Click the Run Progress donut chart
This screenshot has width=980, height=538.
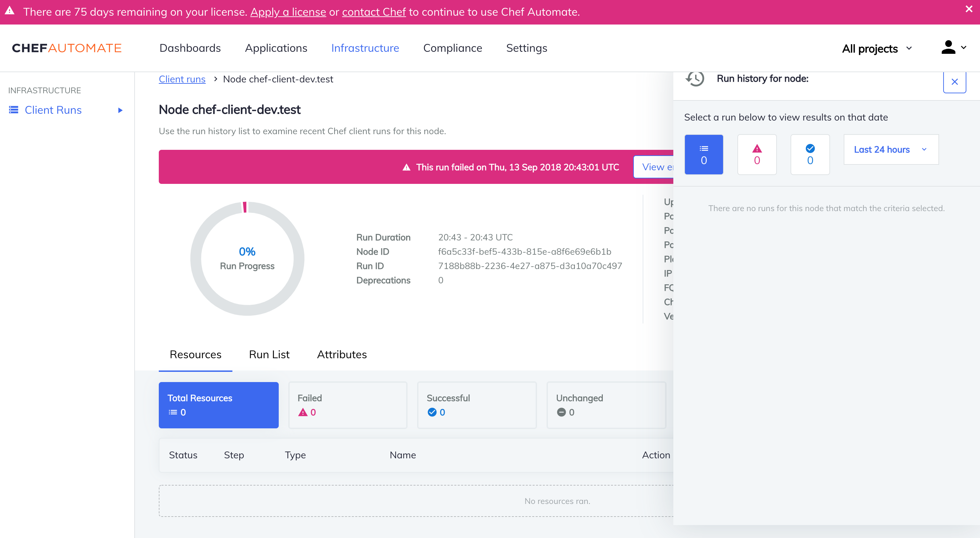pyautogui.click(x=247, y=258)
